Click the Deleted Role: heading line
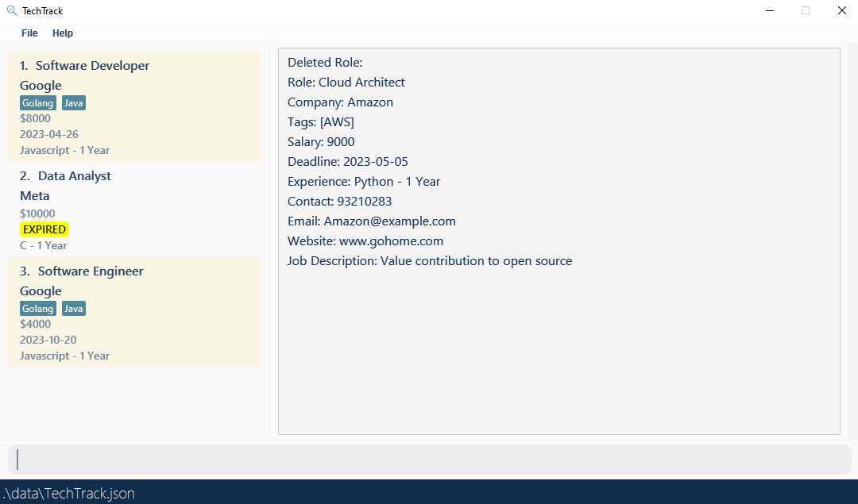858x504 pixels. (x=325, y=63)
